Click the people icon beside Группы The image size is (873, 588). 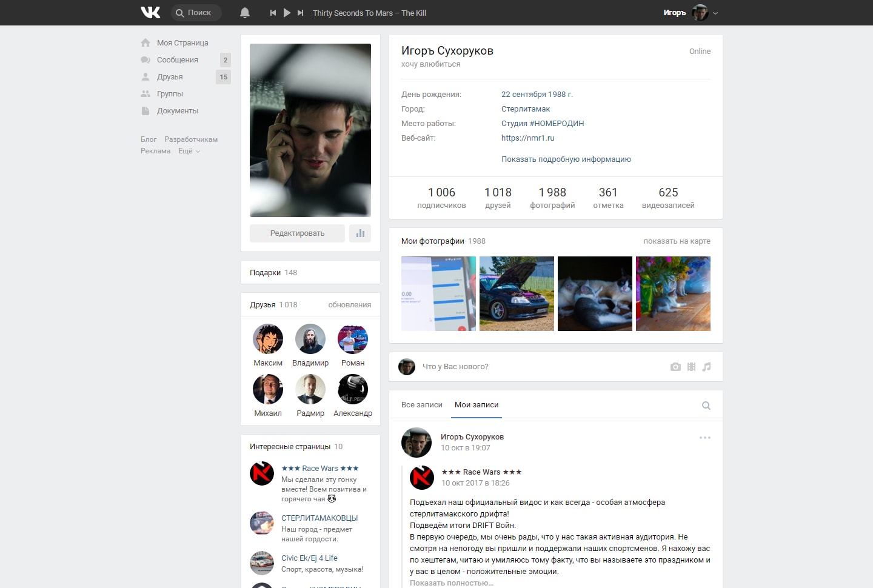[145, 94]
